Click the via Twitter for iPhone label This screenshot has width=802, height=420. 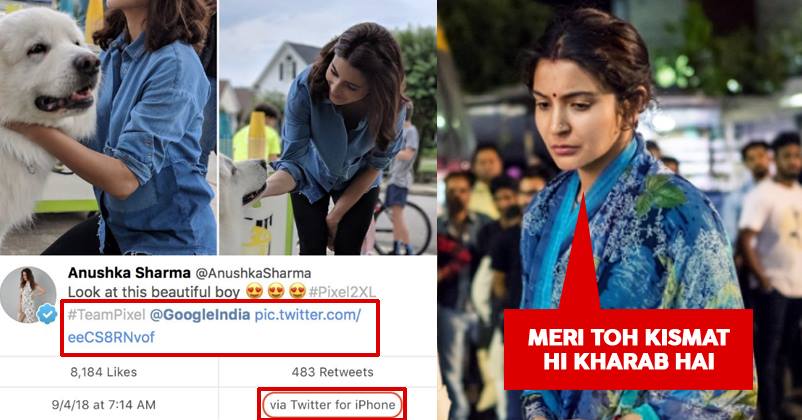332,405
